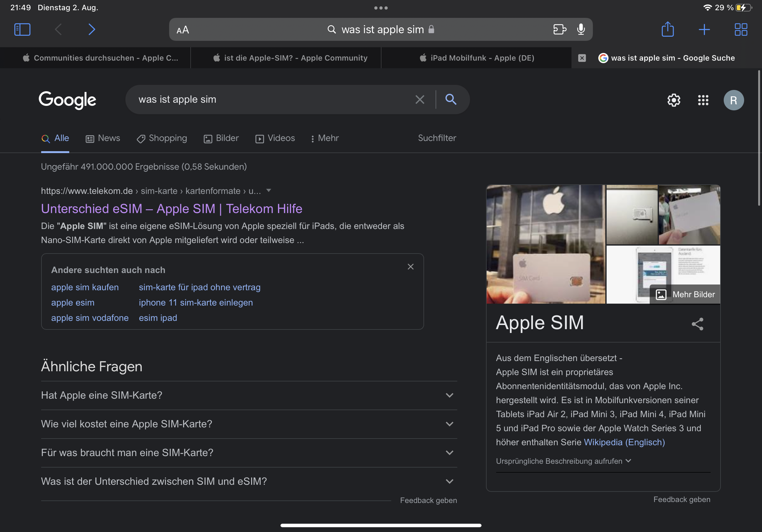Open 'Unterschied eSIM – Apple SIM' Telekom result

click(172, 209)
